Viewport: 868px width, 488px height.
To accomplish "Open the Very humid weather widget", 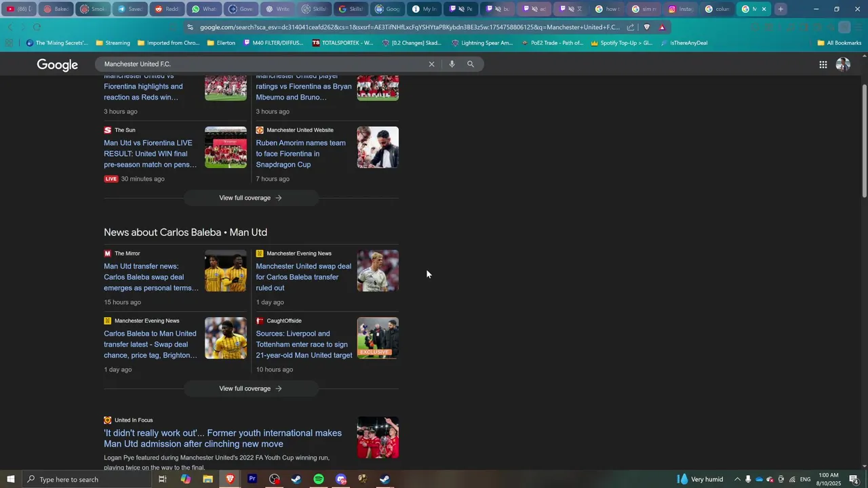I will point(701,479).
